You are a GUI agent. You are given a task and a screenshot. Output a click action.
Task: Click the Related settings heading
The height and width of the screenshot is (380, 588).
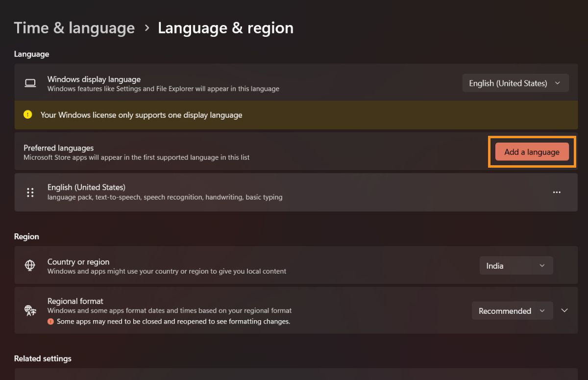point(42,358)
